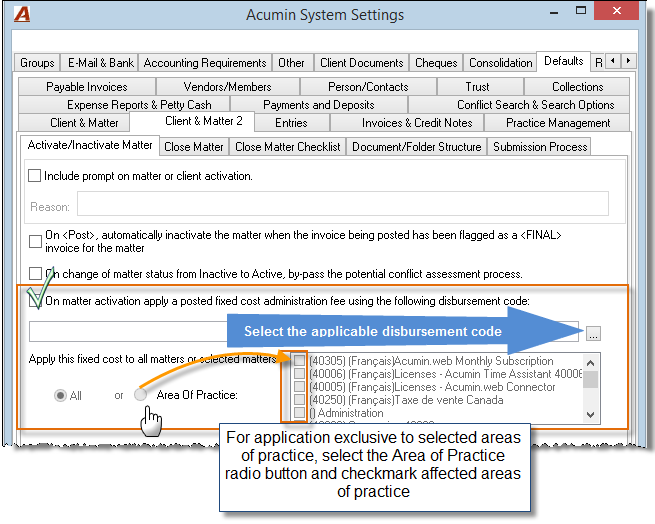Select the Area Of Practice radio button
This screenshot has width=655, height=524.
(140, 394)
